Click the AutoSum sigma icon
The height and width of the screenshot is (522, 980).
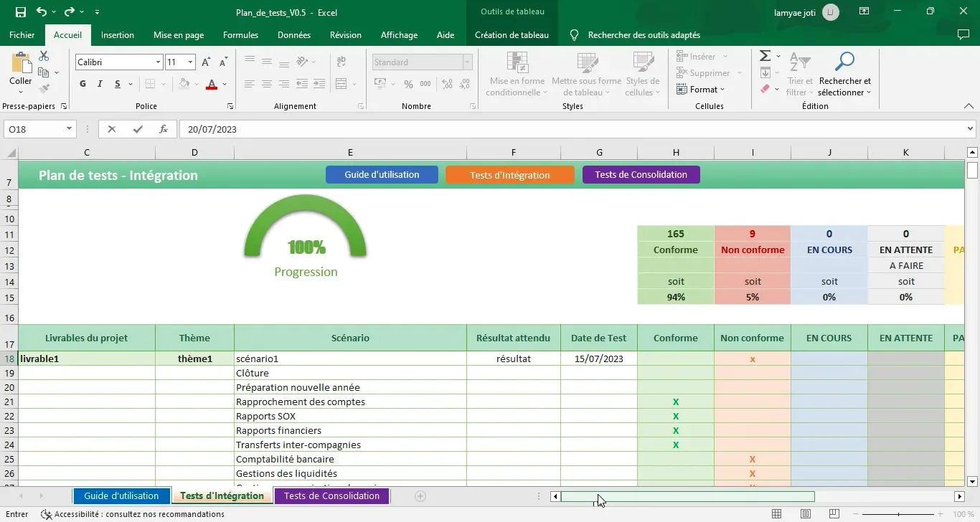tap(765, 56)
